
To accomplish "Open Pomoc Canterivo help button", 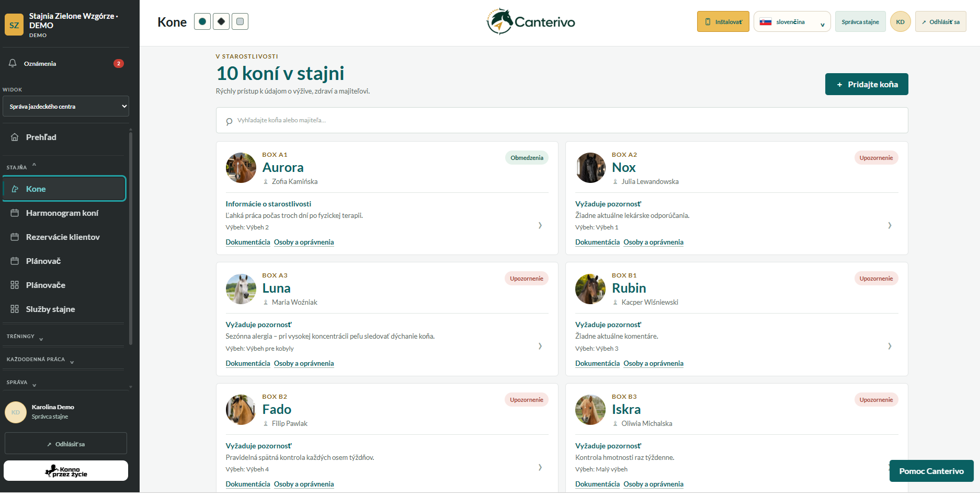I will click(931, 471).
